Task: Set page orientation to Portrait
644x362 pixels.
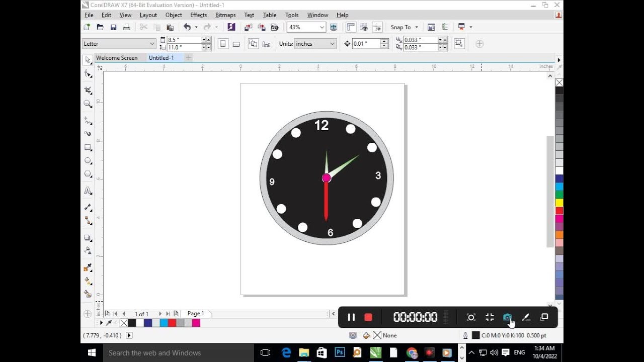Action: coord(223,44)
